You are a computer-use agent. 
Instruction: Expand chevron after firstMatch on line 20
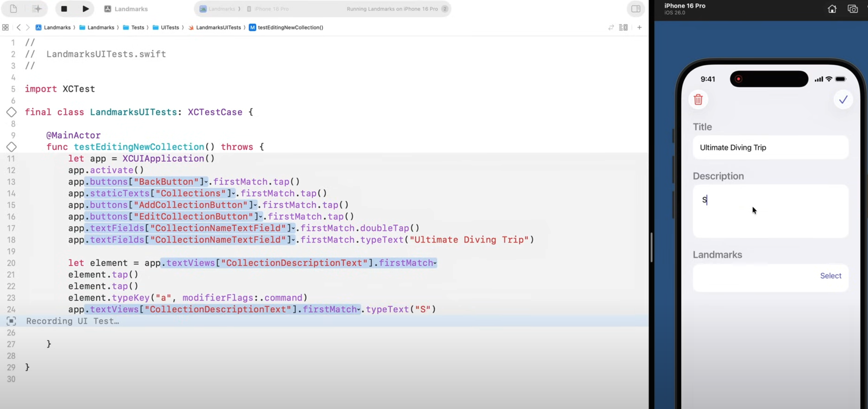[x=435, y=264]
